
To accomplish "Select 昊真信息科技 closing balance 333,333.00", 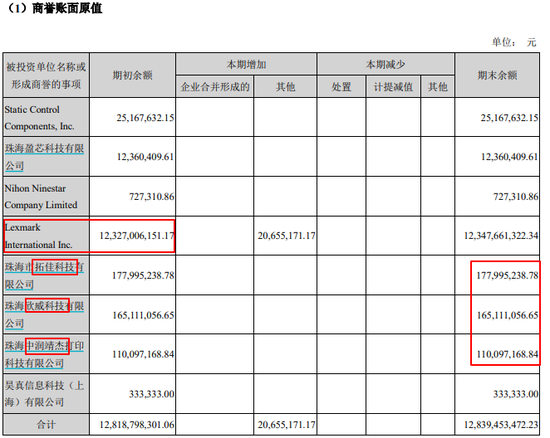I will (516, 394).
